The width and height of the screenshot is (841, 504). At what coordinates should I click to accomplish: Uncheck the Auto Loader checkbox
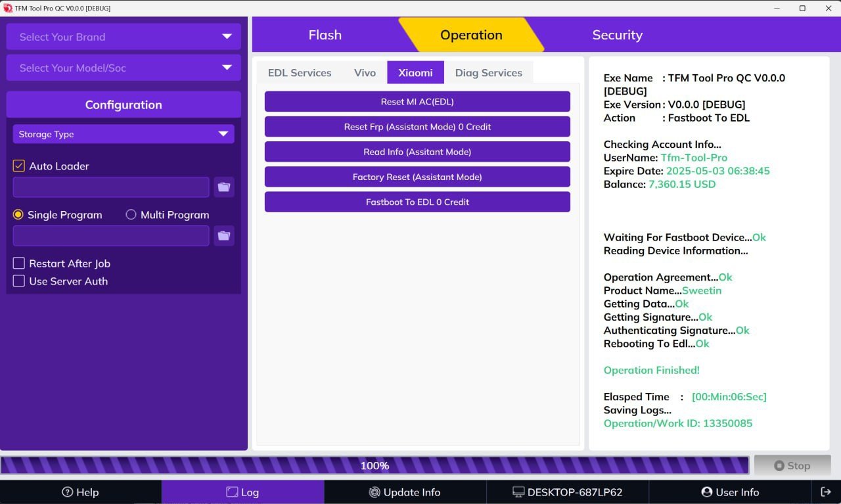point(19,166)
